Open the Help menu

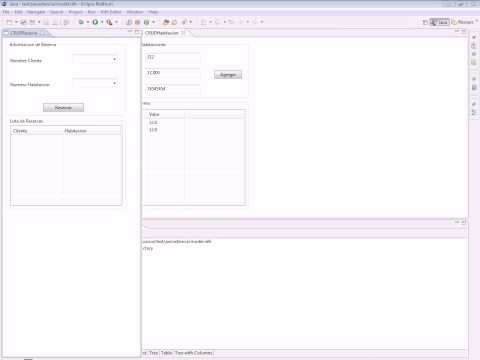tap(153, 12)
